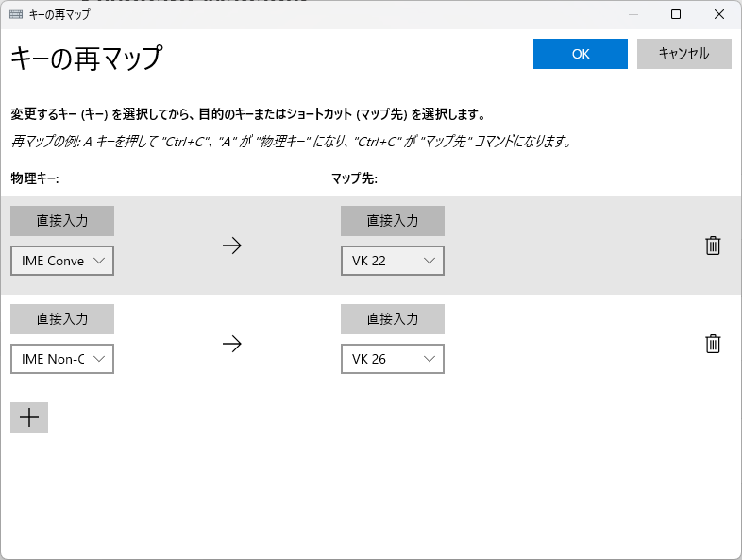This screenshot has width=742, height=560.
Task: Confirm remapping with the OK button
Action: (581, 54)
